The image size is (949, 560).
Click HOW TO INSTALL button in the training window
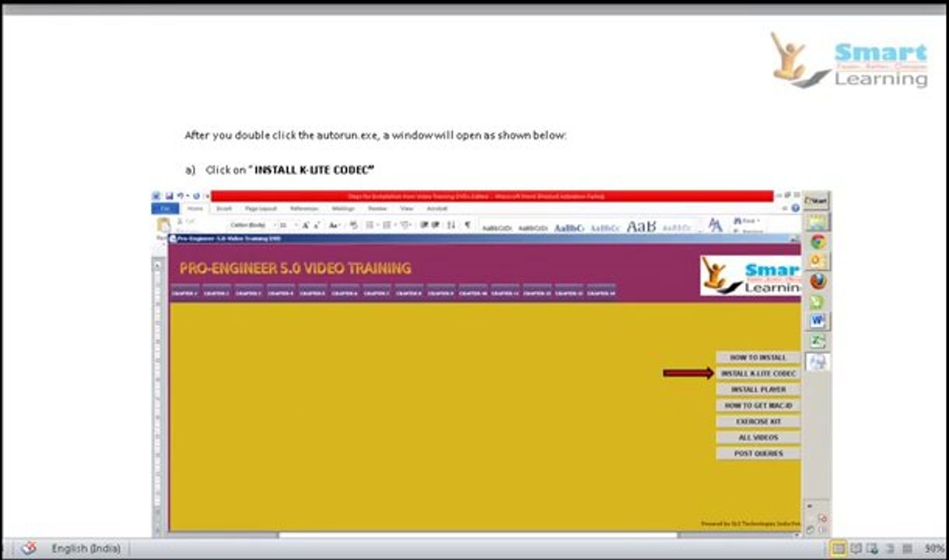(758, 357)
